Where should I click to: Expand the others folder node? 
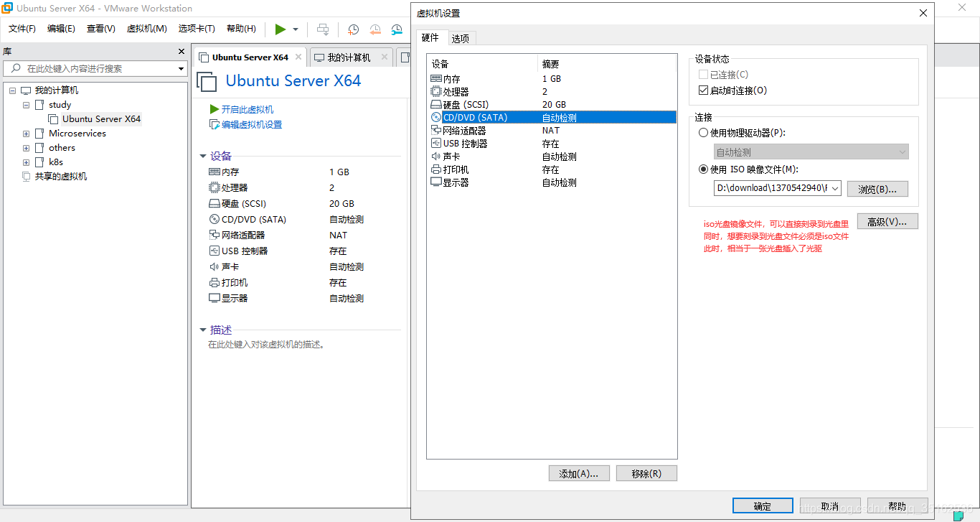click(x=27, y=148)
